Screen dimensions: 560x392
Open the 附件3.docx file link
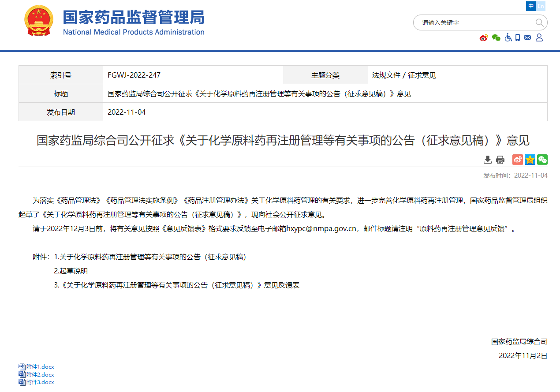coord(40,382)
